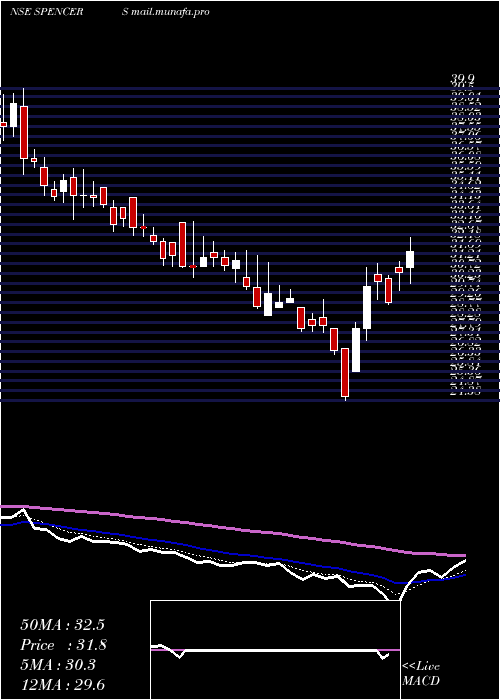Image resolution: width=500 pixels, height=700 pixels.
Task: Click the 5MA : 30.3 text
Action: click(58, 665)
